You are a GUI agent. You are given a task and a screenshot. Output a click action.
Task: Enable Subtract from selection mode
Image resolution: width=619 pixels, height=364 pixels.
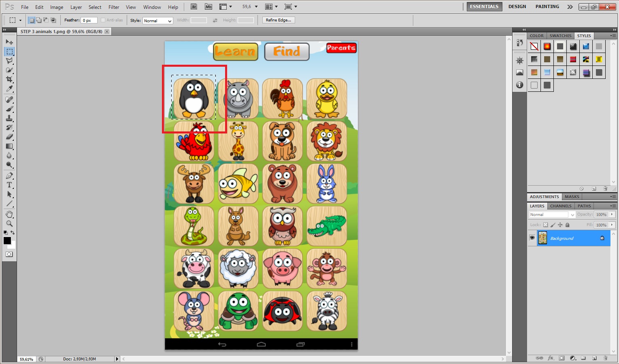click(x=46, y=20)
